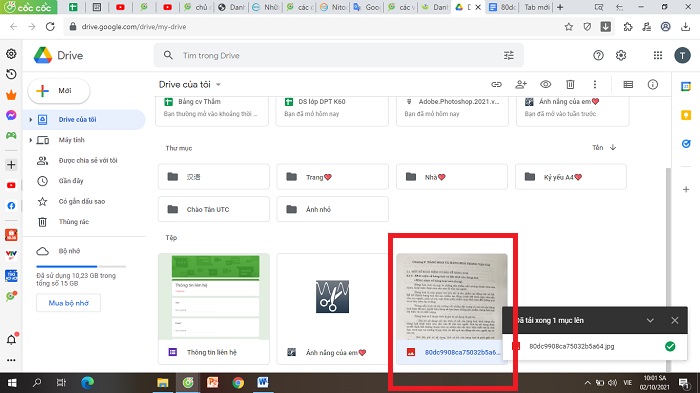Collapse the upload complete notification
700x393 pixels.
coord(650,320)
